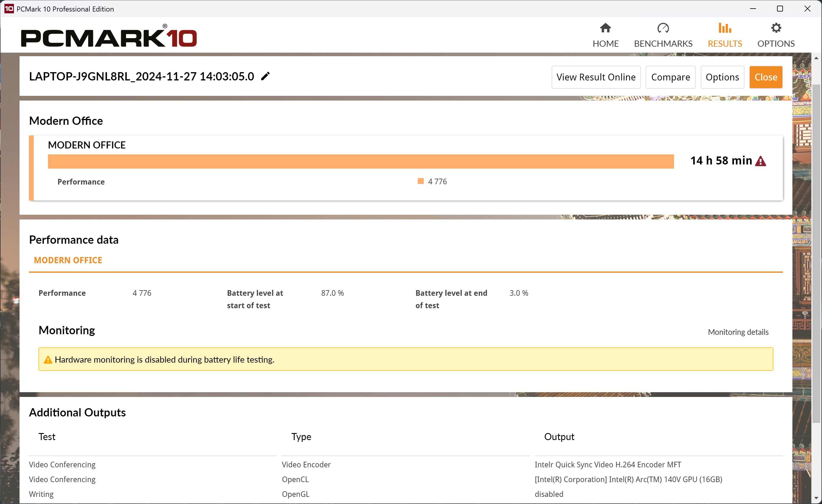Image resolution: width=822 pixels, height=504 pixels.
Task: Select the MODERN OFFICE performance data tab
Action: 68,260
